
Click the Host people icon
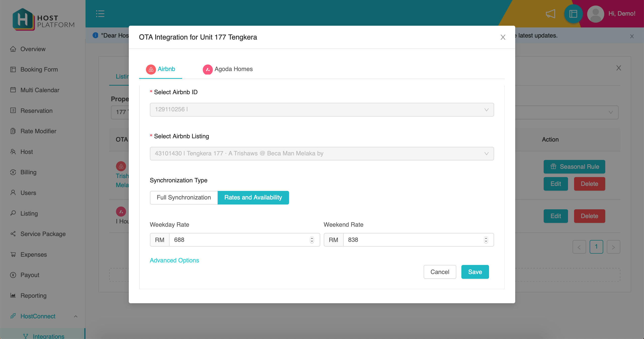click(13, 152)
